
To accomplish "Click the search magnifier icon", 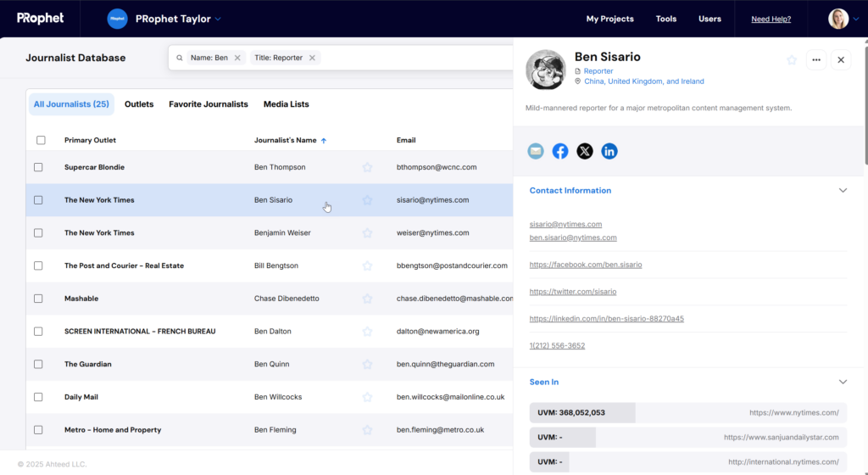I will point(180,58).
